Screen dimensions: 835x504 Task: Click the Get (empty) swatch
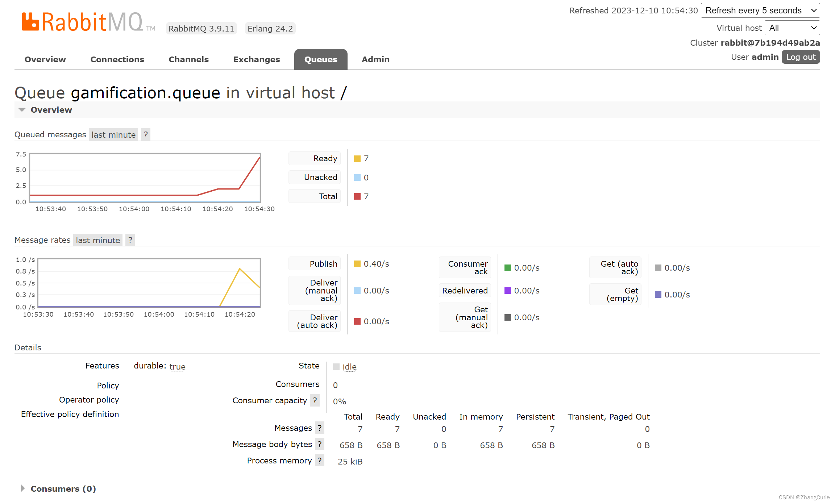tap(658, 295)
